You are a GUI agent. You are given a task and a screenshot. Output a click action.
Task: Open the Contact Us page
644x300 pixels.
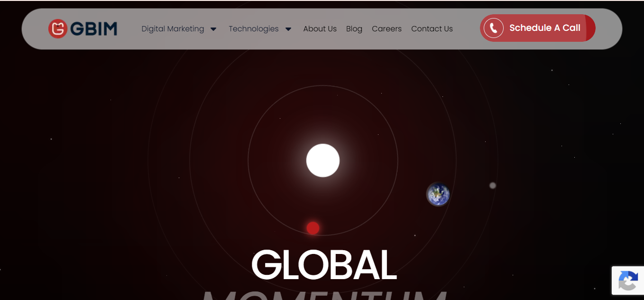point(432,29)
